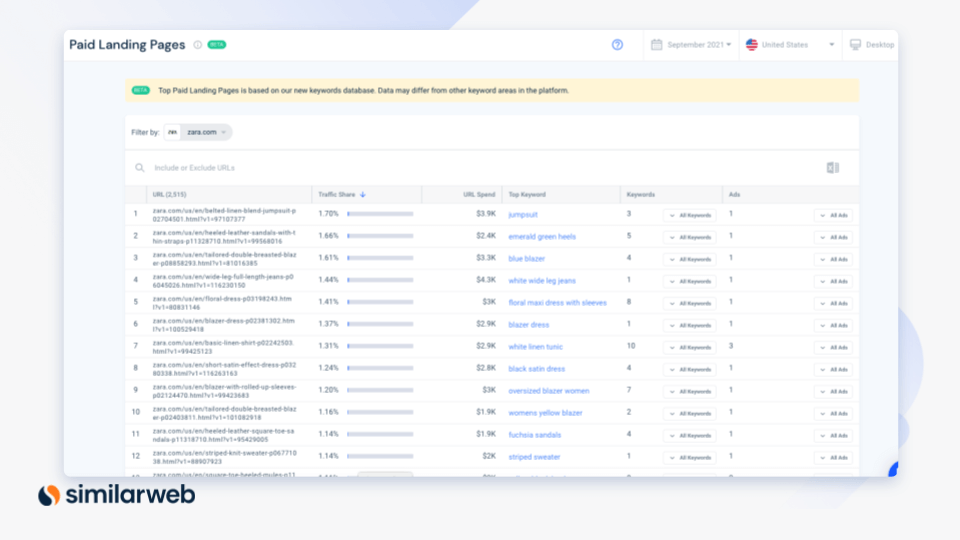Click the Desktop device label
Screen dimensions: 960x540
pyautogui.click(x=880, y=45)
